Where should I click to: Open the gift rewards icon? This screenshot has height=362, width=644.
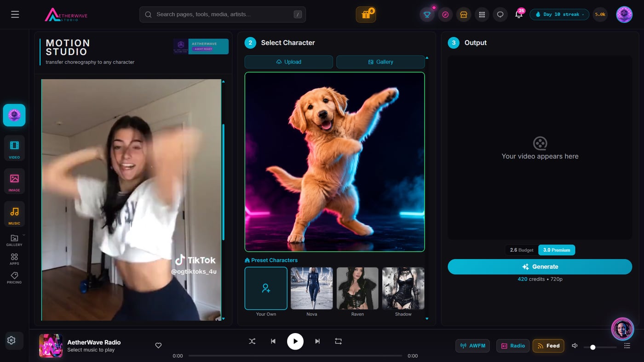[x=366, y=15]
